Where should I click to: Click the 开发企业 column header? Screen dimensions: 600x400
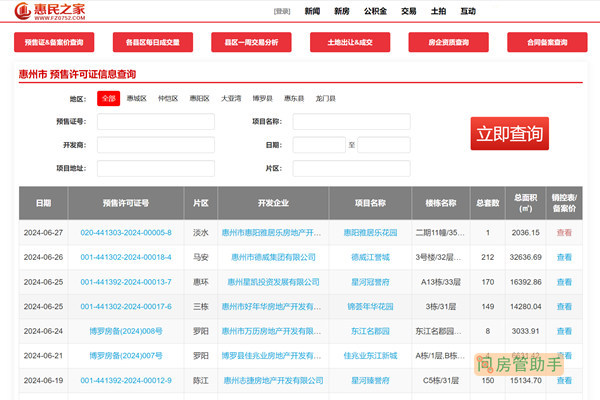[x=273, y=203]
